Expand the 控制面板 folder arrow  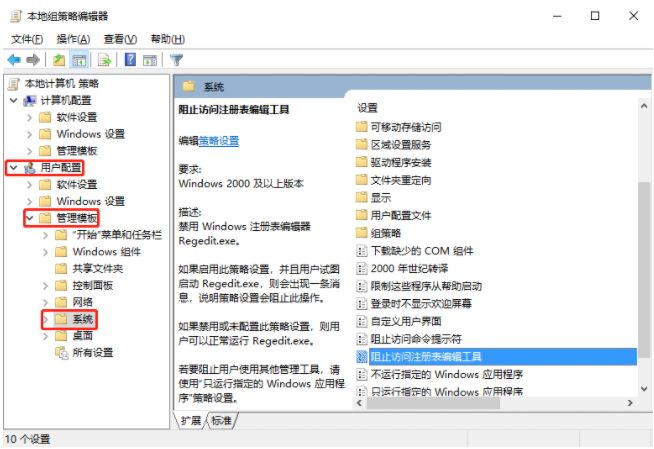pos(46,285)
